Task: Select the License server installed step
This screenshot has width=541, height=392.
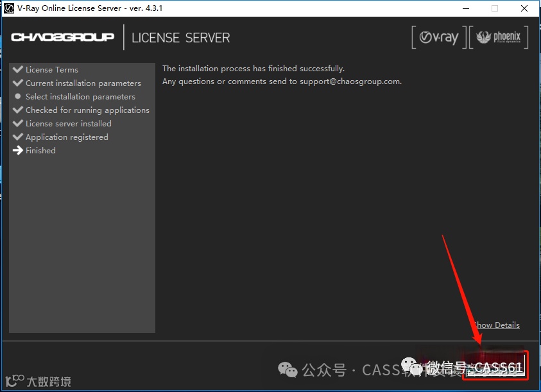Action: pos(68,124)
